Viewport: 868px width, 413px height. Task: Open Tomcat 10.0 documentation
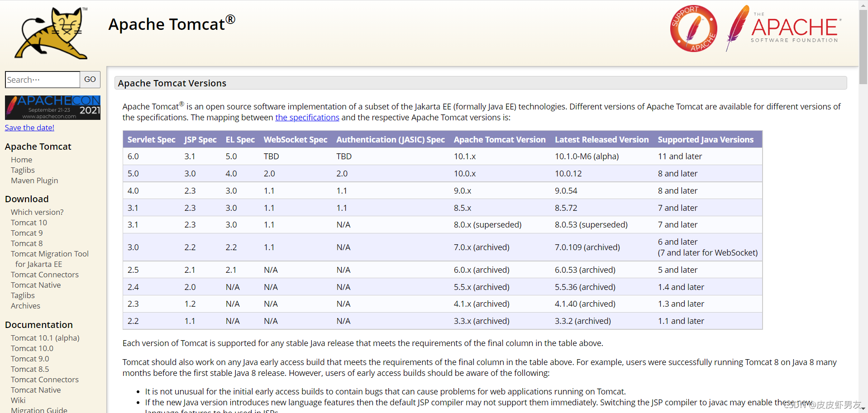tap(32, 348)
